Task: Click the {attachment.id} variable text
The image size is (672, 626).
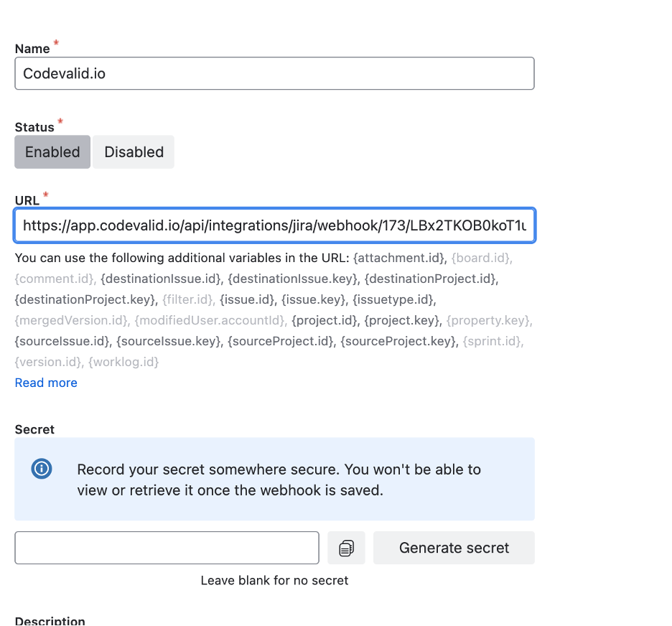Action: [x=398, y=258]
